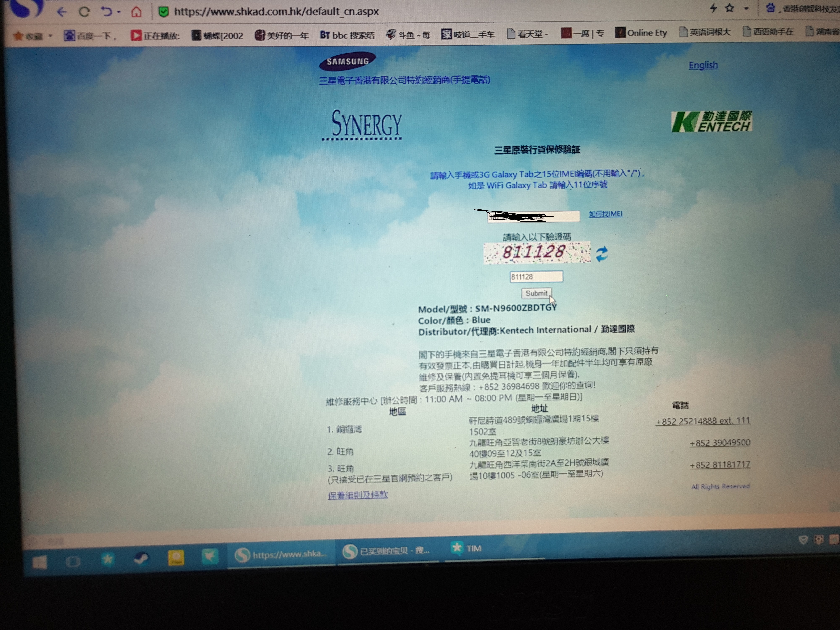Click the Kentech 勤達國際 logo
The image size is (840, 630).
[x=712, y=122]
